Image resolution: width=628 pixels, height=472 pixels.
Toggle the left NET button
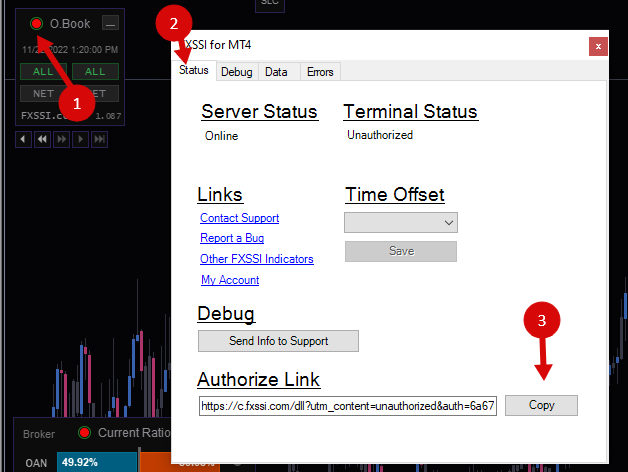pos(43,93)
